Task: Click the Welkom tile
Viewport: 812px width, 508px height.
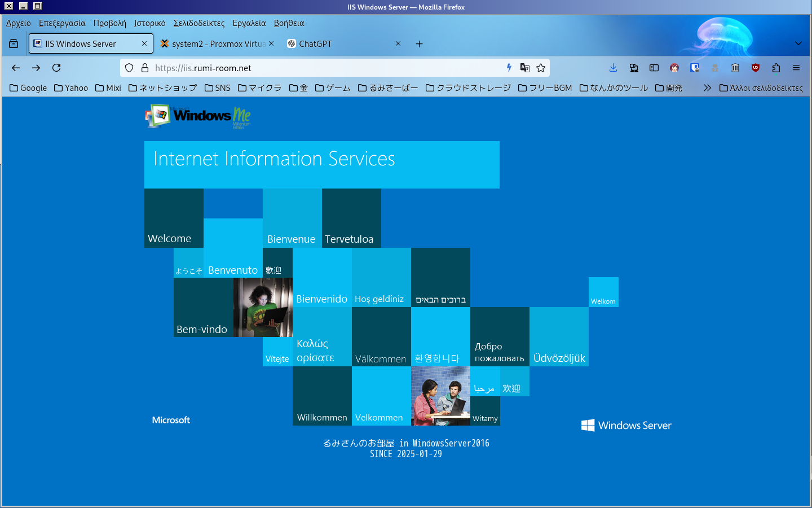Action: (x=603, y=292)
